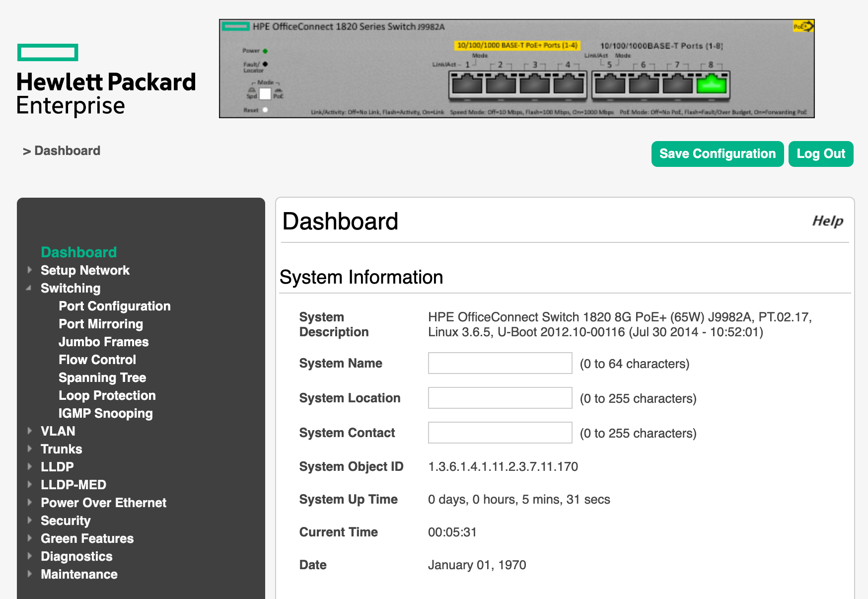The width and height of the screenshot is (868, 599).
Task: Open the Port Mirroring page
Action: [101, 324]
